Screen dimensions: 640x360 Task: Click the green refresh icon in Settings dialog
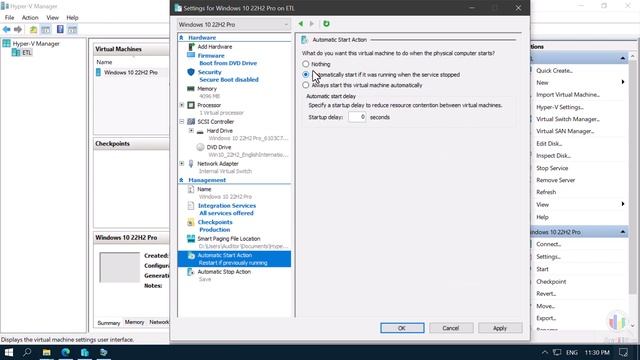pos(326,24)
